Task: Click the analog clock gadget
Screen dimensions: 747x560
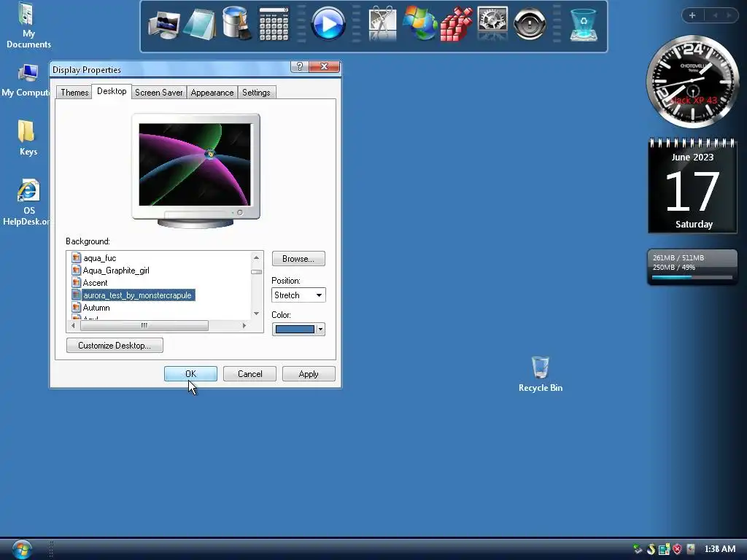Action: pos(692,82)
